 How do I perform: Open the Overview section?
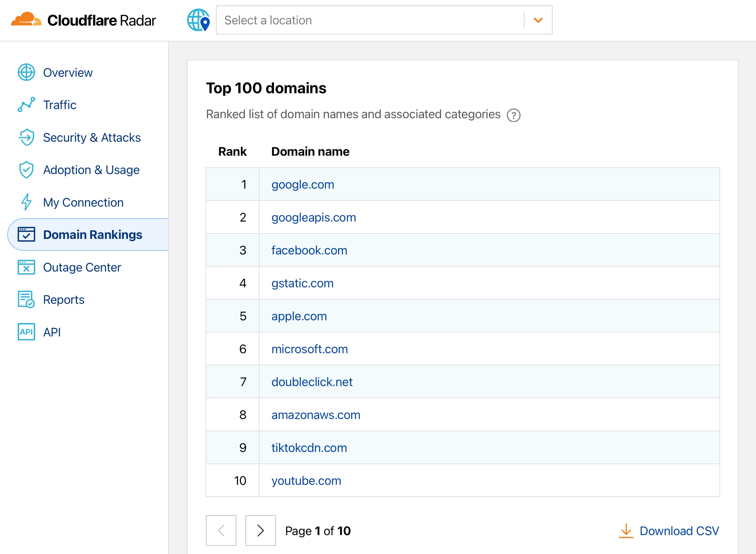tap(68, 73)
